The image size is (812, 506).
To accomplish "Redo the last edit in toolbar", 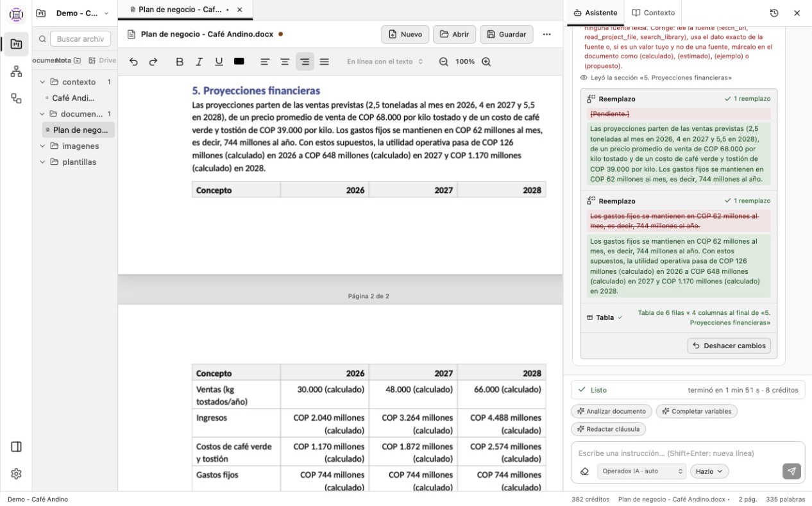I will point(153,62).
